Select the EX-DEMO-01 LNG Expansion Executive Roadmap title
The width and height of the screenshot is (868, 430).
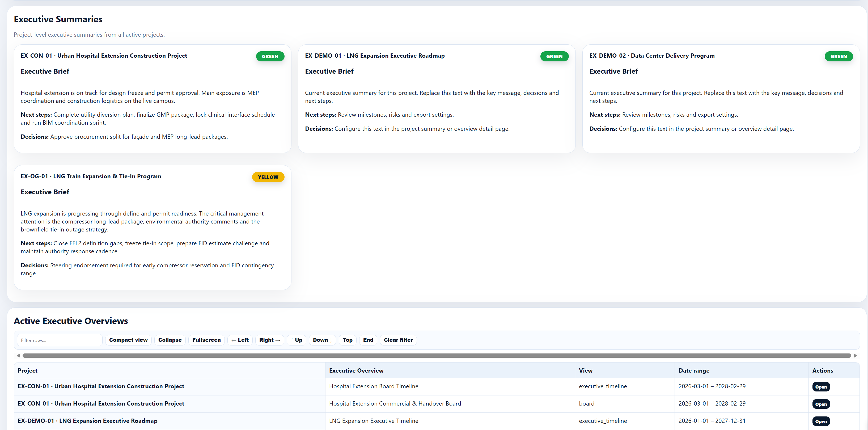(x=375, y=56)
